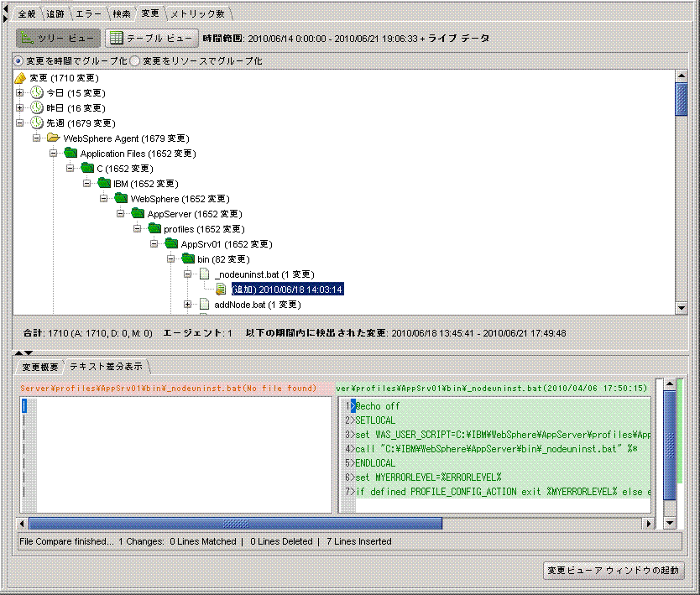Collapse the AppSrv01 (1652 変更) node
The height and width of the screenshot is (595, 700).
(154, 244)
